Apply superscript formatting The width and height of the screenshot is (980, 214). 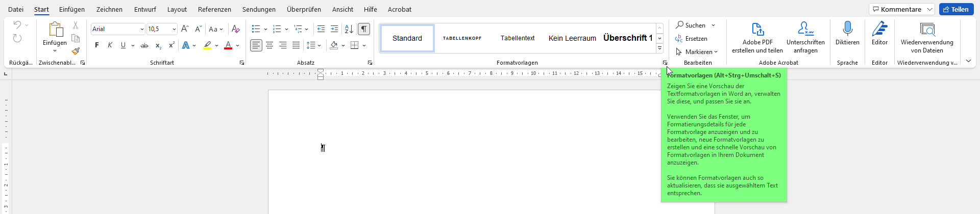(x=171, y=45)
